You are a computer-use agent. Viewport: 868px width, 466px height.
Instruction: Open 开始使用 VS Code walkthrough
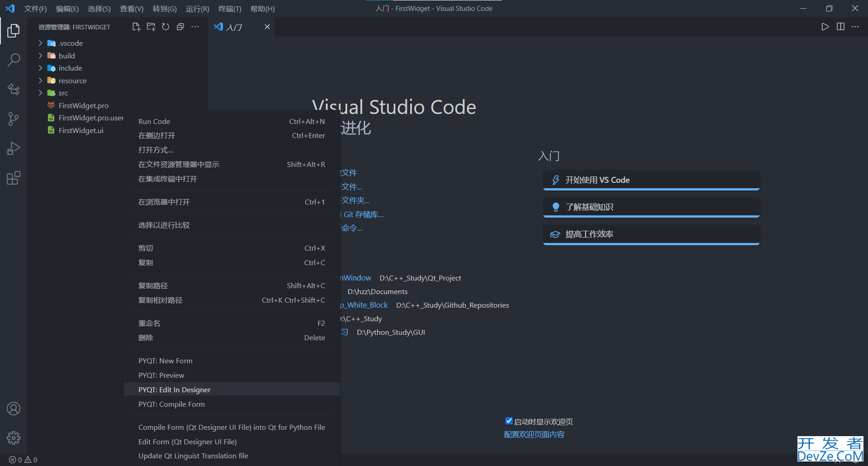pyautogui.click(x=651, y=180)
